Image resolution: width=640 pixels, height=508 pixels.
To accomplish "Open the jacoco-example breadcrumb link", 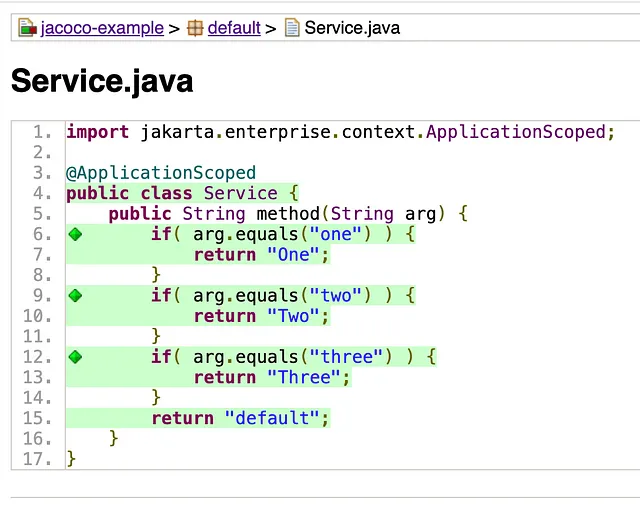I will 101,28.
